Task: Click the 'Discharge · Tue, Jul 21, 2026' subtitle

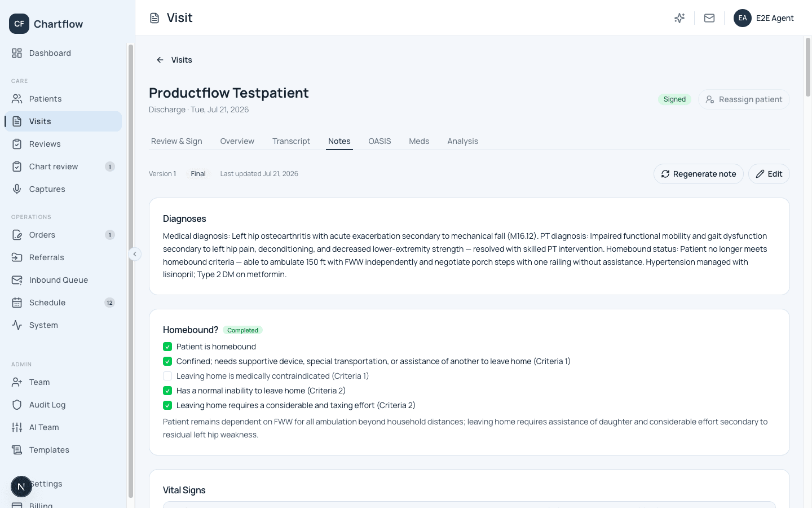Action: click(198, 110)
